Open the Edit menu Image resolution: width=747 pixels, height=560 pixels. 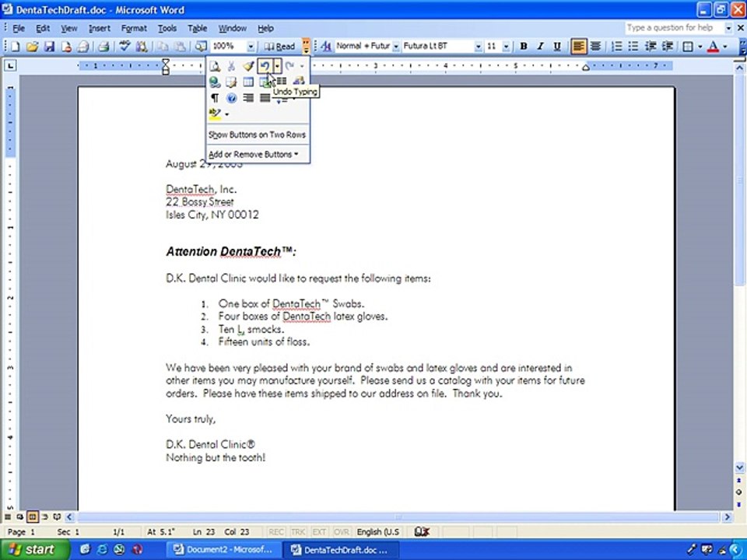click(43, 29)
